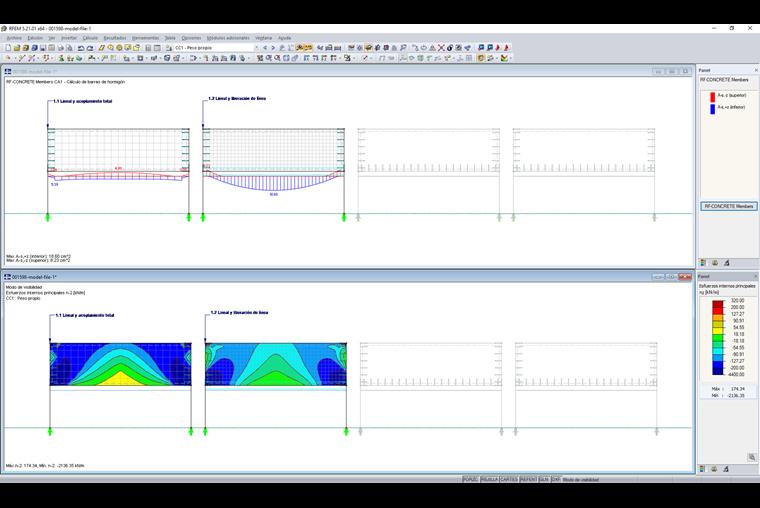Select filter tab icon in upper panel

(x=727, y=263)
